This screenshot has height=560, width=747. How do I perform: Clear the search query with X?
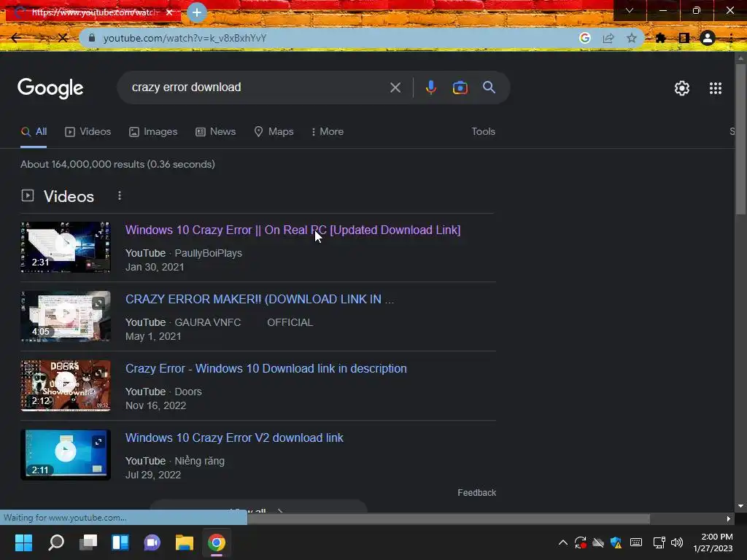tap(395, 87)
